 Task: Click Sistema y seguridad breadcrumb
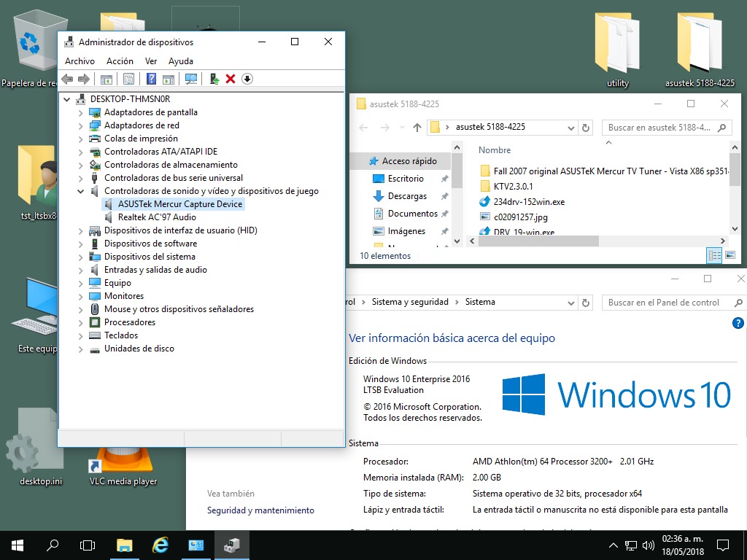(410, 302)
